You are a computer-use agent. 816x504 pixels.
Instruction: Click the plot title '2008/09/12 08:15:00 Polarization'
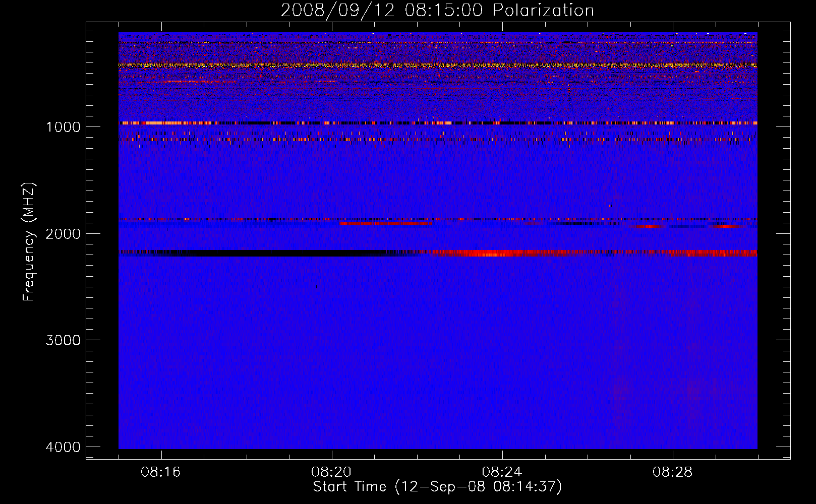pyautogui.click(x=437, y=10)
